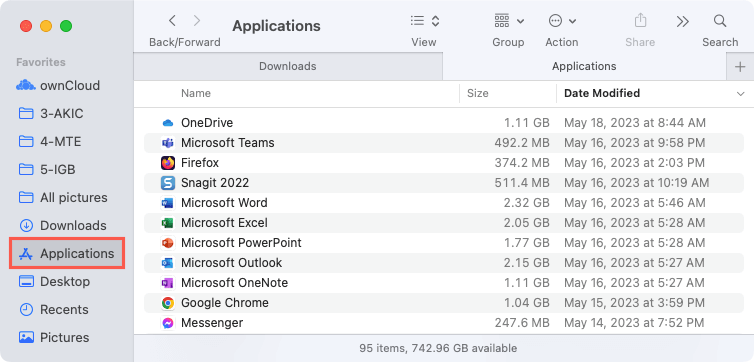Select the Firefox app icon
754x362 pixels.
click(167, 163)
